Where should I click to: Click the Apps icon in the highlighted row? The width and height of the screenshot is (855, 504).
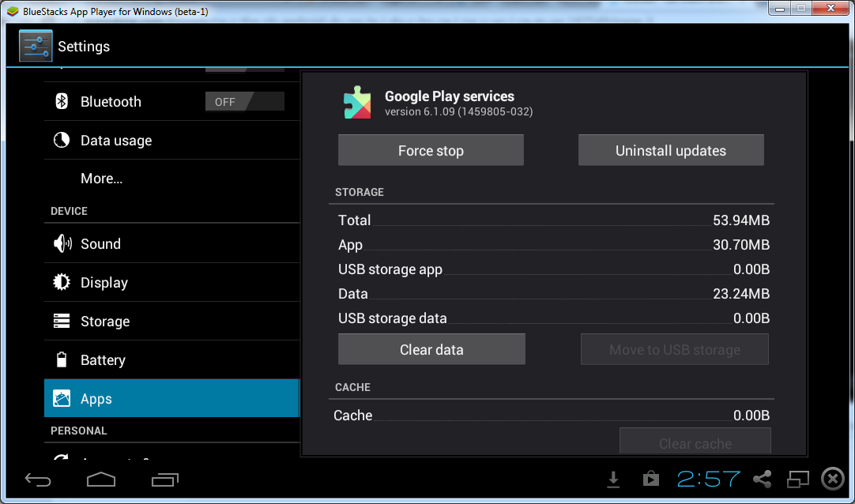point(62,398)
